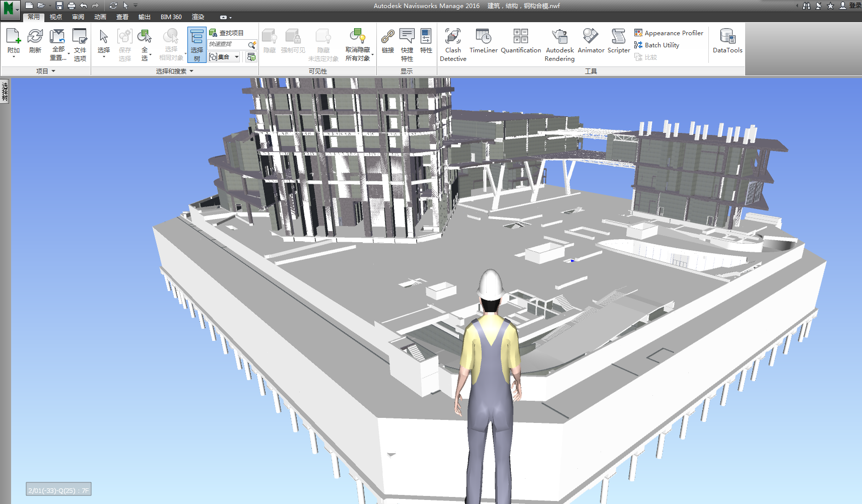This screenshot has height=504, width=862.
Task: Toggle the 链接 (Links) display
Action: 388,40
